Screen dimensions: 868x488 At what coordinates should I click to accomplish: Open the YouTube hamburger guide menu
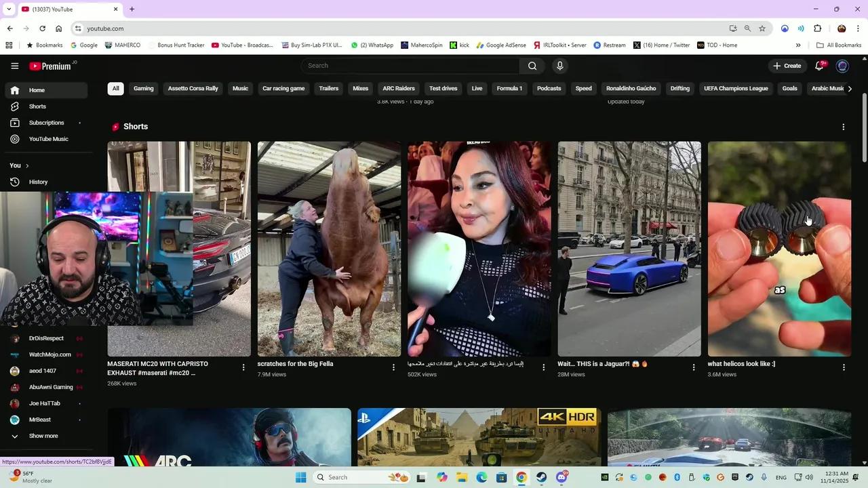point(14,66)
